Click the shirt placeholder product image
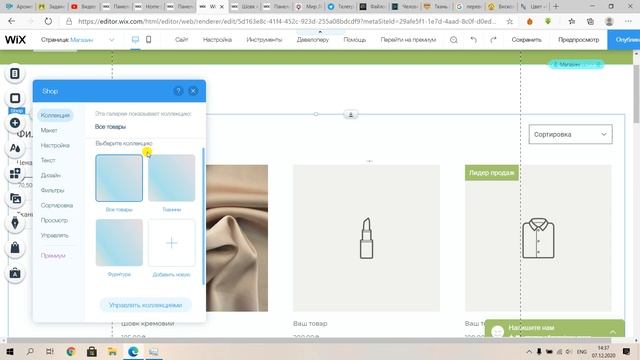The width and height of the screenshot is (640, 360). [x=538, y=238]
